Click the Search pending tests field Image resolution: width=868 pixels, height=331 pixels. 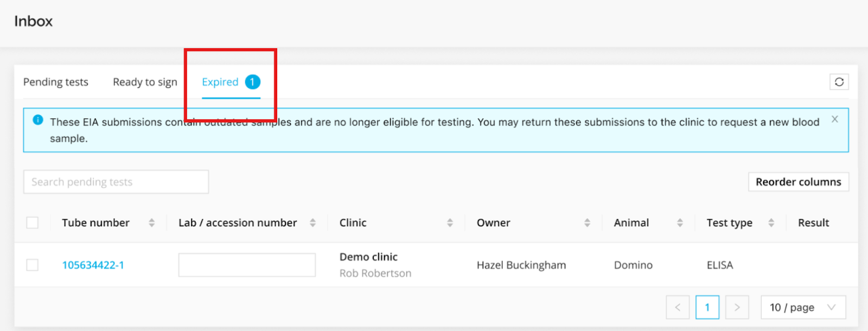[116, 182]
